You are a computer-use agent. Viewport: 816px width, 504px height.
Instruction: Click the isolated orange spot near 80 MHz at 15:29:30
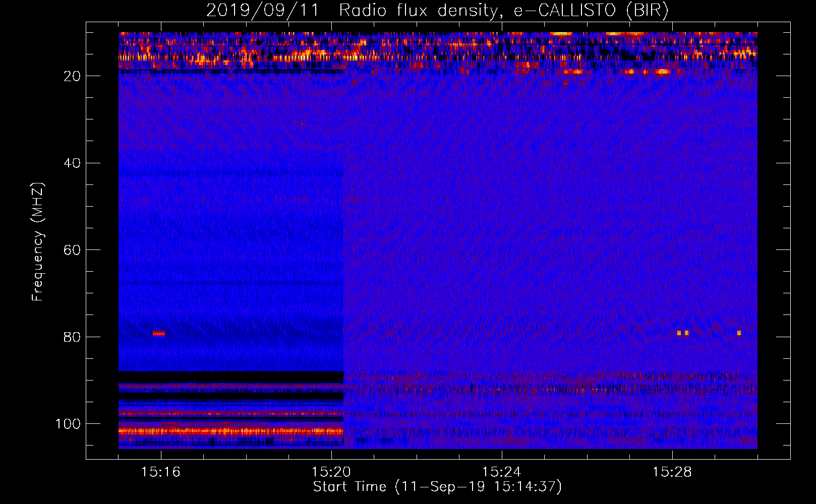pyautogui.click(x=739, y=333)
